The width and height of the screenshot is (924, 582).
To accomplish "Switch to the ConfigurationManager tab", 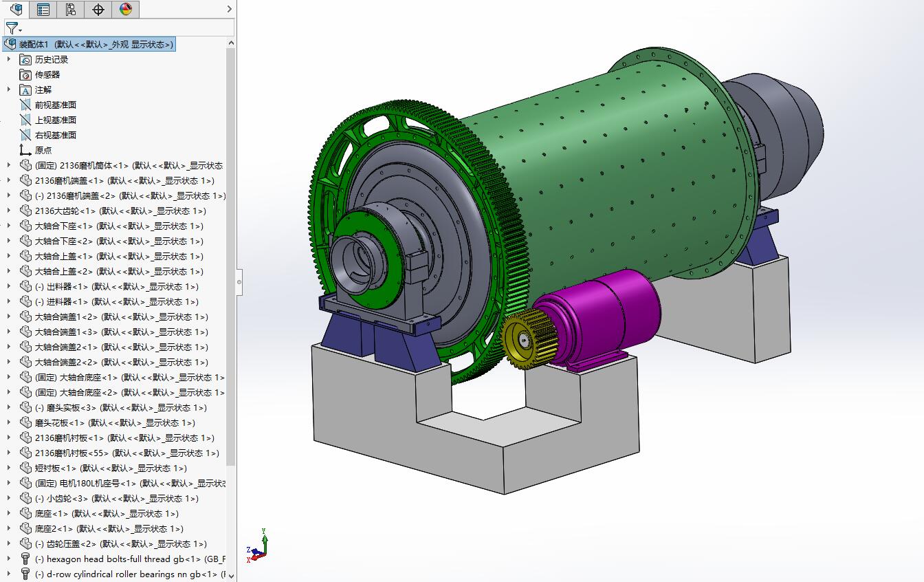I will click(x=70, y=9).
